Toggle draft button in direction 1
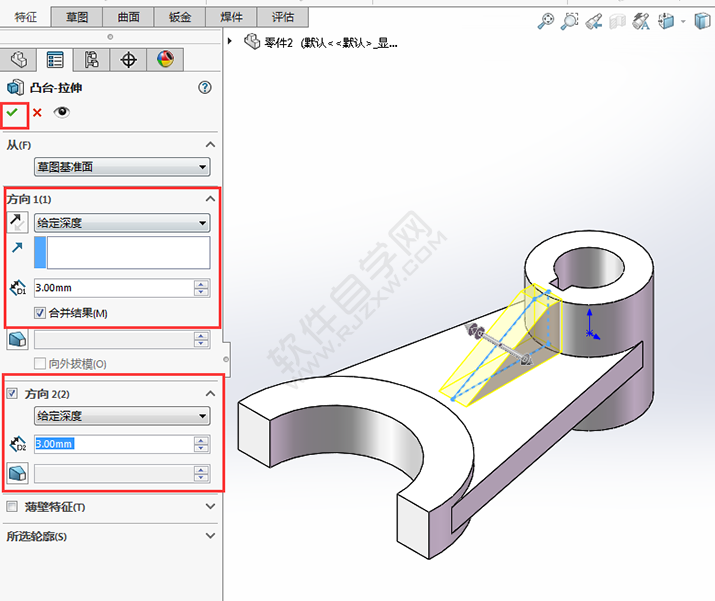 coord(17,340)
